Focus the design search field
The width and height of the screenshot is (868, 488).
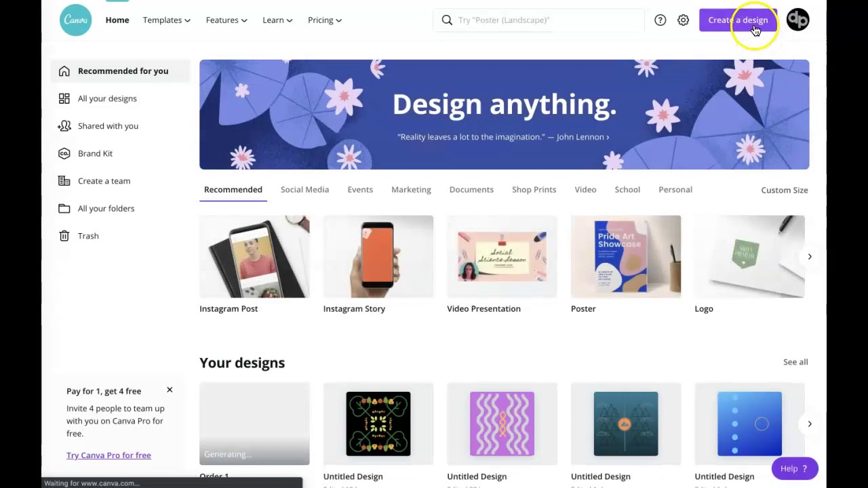pyautogui.click(x=538, y=20)
